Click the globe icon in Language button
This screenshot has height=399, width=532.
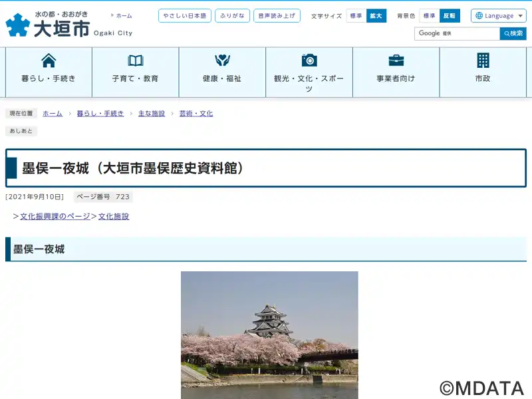479,15
